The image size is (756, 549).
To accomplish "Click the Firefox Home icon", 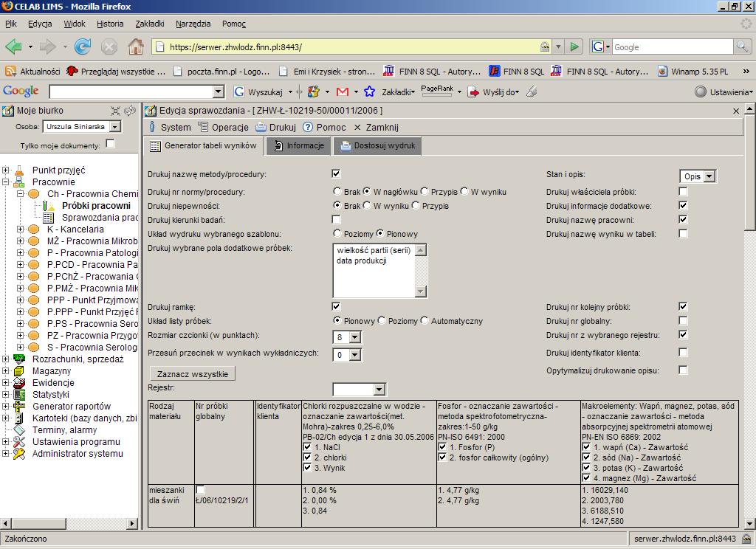I will coord(136,46).
